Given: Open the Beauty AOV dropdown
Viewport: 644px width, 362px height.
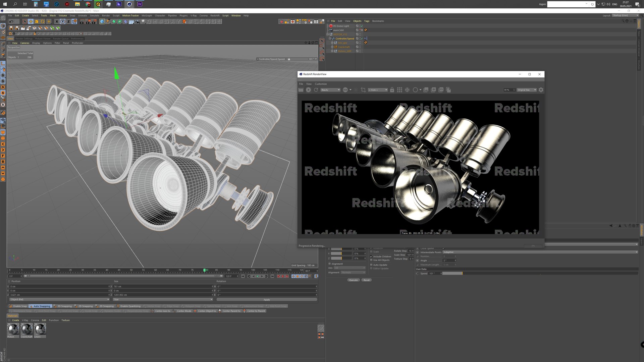Looking at the screenshot, I should click(330, 90).
